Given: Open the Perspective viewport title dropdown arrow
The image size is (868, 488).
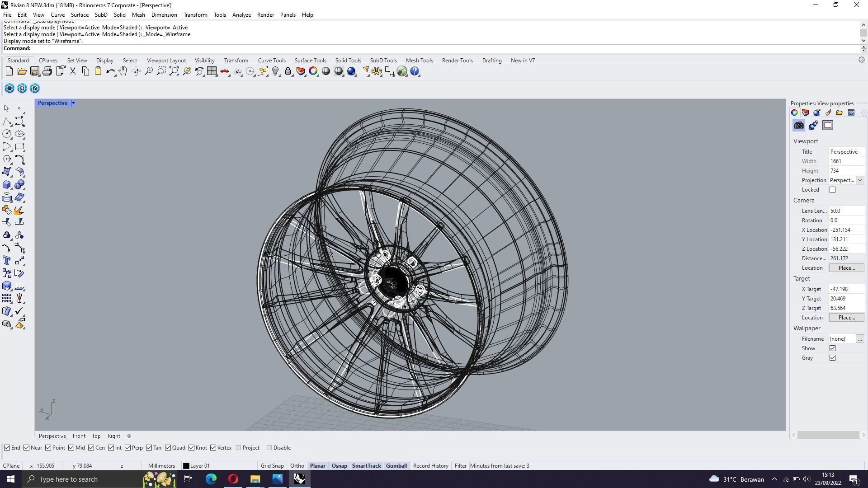Looking at the screenshot, I should (73, 103).
